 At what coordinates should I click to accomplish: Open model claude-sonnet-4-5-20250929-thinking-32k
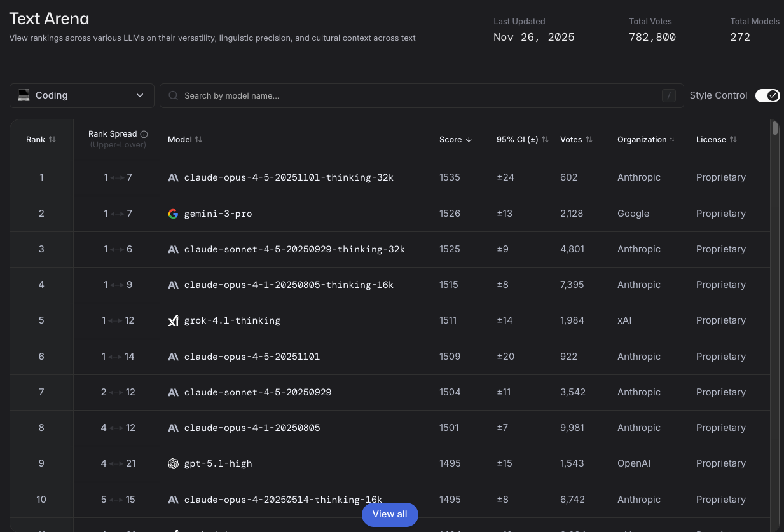[x=294, y=249]
